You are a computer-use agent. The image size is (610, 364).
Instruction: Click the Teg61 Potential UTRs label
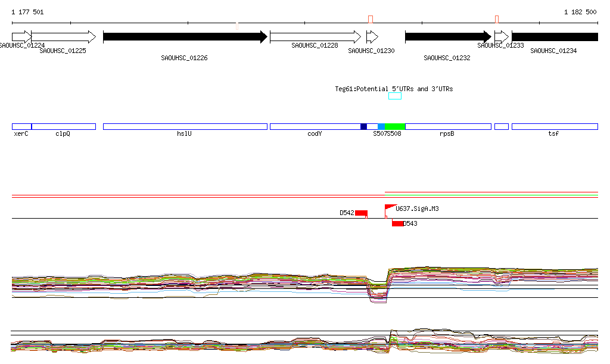[x=394, y=89]
